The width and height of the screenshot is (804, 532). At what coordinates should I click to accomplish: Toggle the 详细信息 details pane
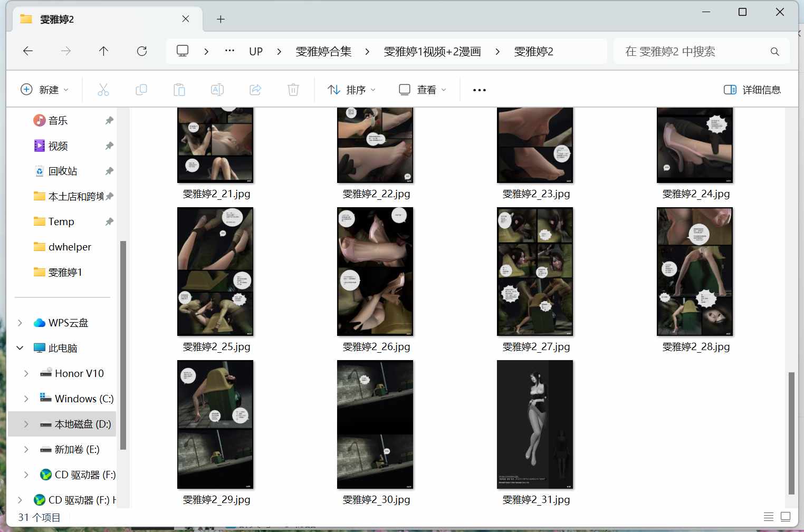click(x=752, y=90)
